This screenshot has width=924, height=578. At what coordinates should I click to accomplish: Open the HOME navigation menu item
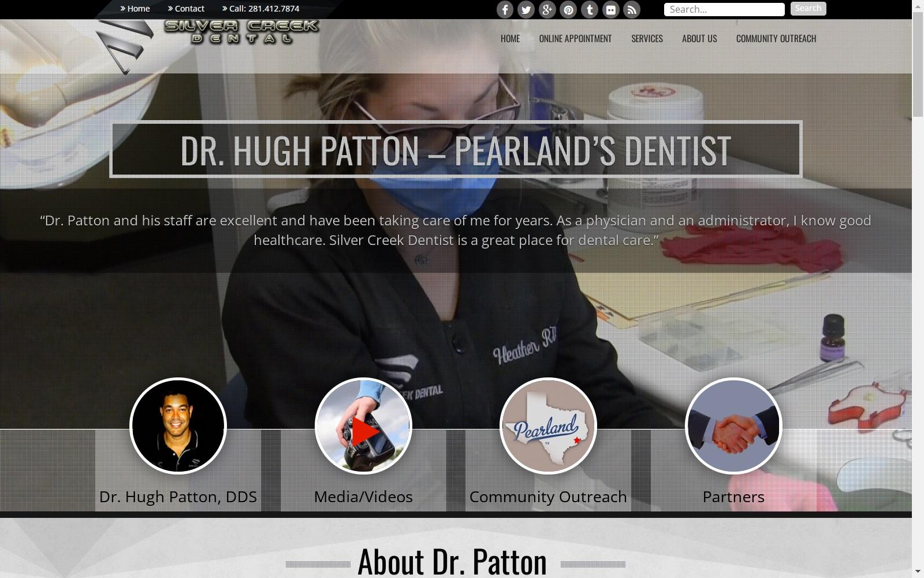[x=510, y=38]
